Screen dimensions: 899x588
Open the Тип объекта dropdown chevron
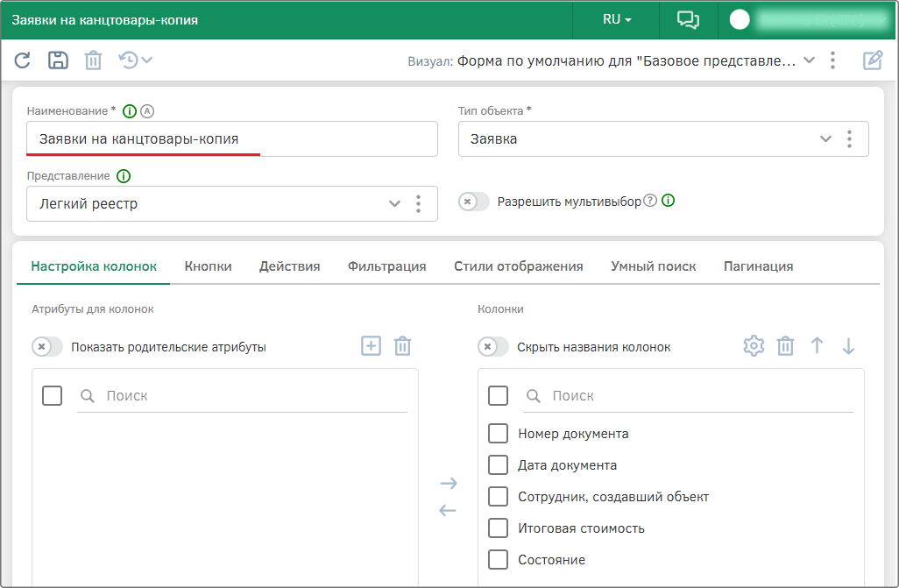coord(825,138)
